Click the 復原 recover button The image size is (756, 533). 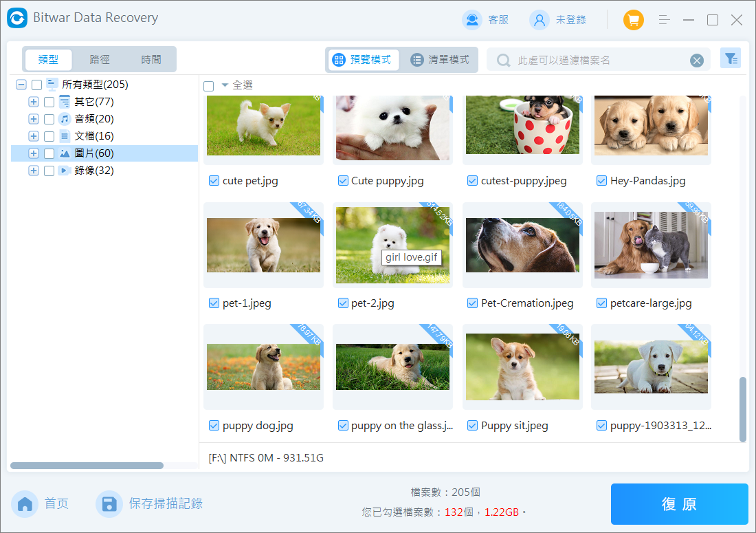(x=679, y=504)
